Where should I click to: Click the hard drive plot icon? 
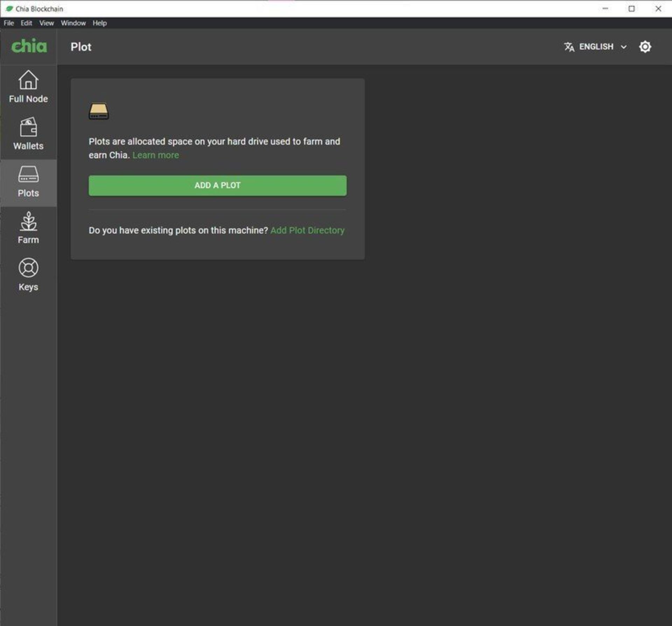point(99,111)
